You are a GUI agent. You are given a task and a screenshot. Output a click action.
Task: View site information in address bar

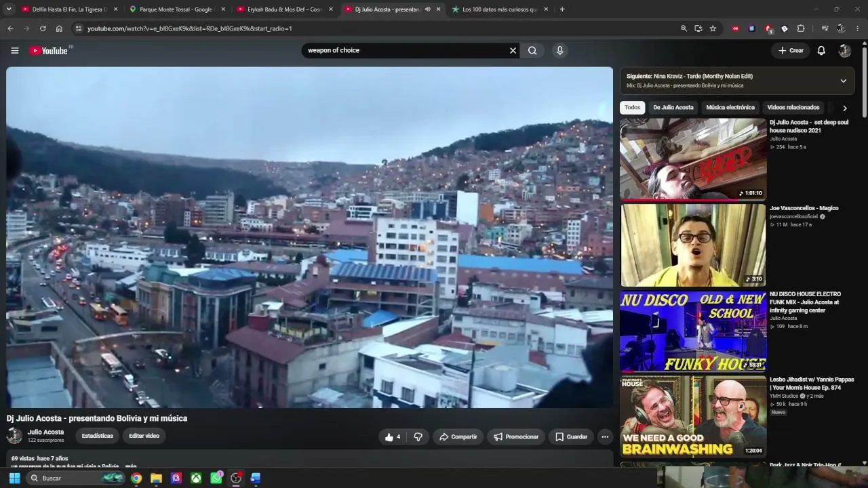(78, 28)
